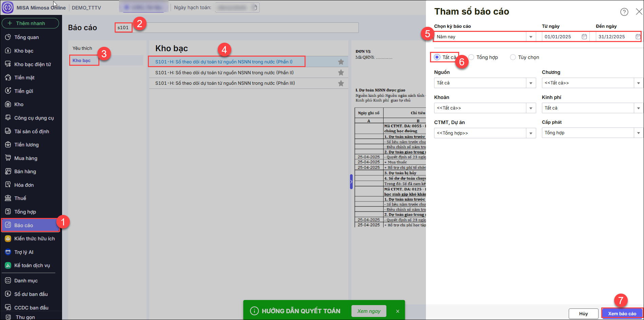Choose the 'Tùy chọn' radio option
The height and width of the screenshot is (320, 644).
[513, 57]
